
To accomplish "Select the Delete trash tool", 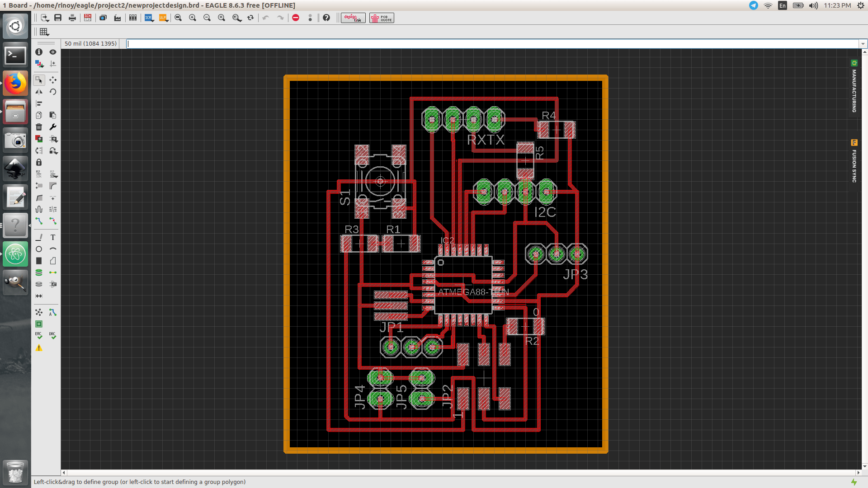I will point(39,127).
